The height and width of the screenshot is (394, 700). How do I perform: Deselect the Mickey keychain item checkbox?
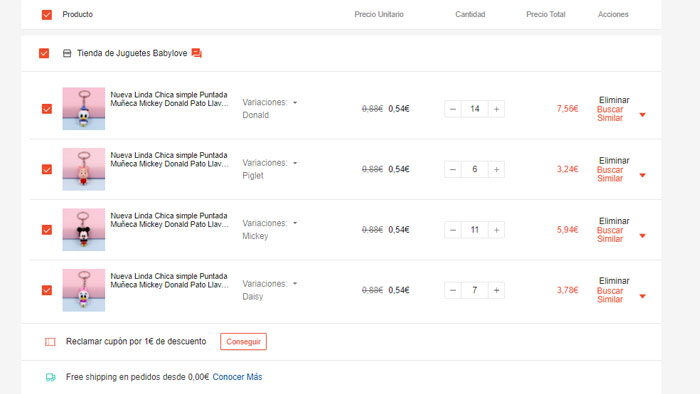pyautogui.click(x=47, y=230)
